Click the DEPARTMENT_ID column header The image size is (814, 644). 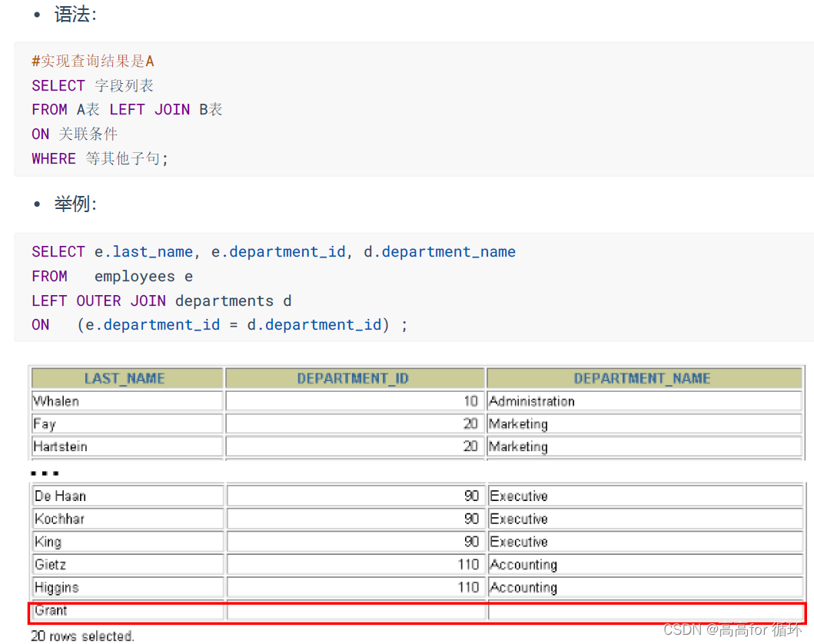(355, 378)
